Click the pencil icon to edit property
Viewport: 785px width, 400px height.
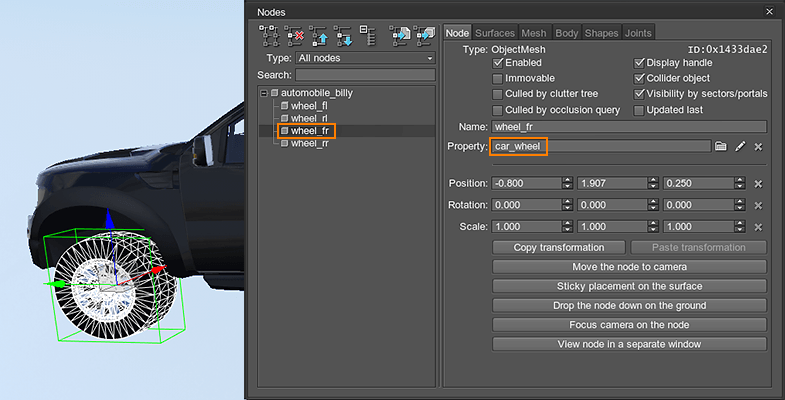click(x=740, y=147)
